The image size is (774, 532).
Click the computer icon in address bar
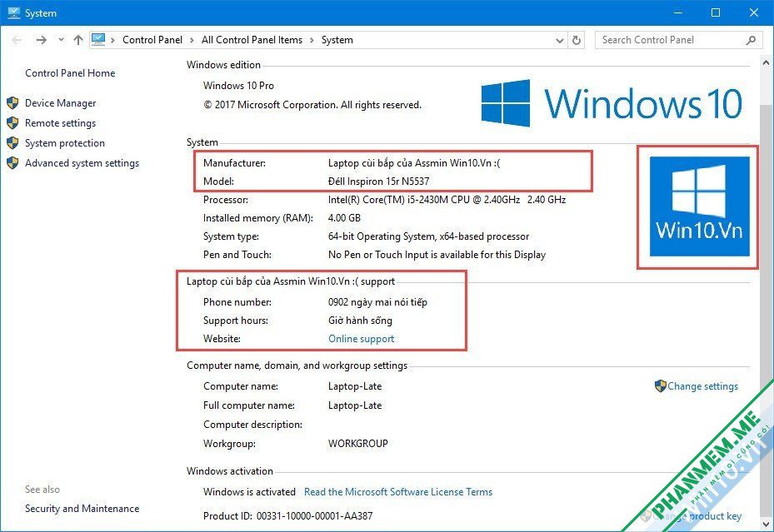98,39
